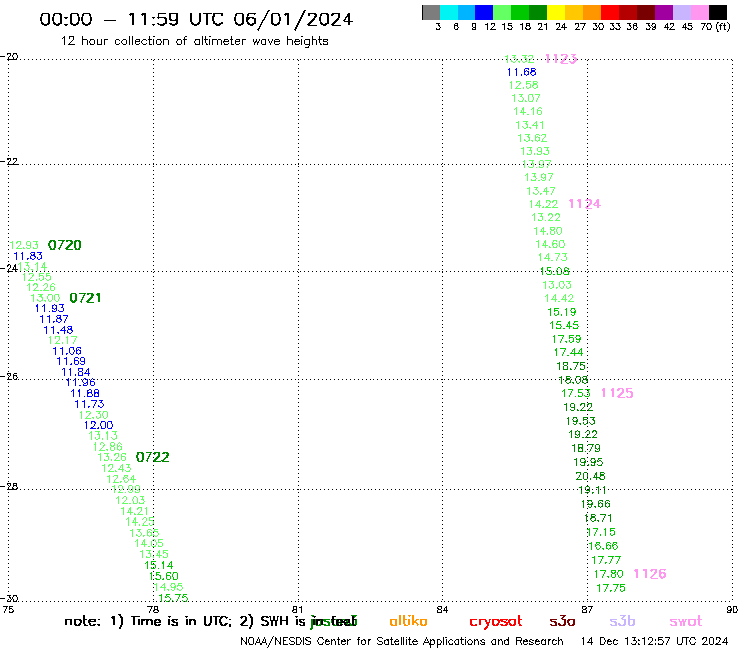Pick the purple swatch in the color scale
Viewport: 740px width, 650px height.
(x=664, y=12)
